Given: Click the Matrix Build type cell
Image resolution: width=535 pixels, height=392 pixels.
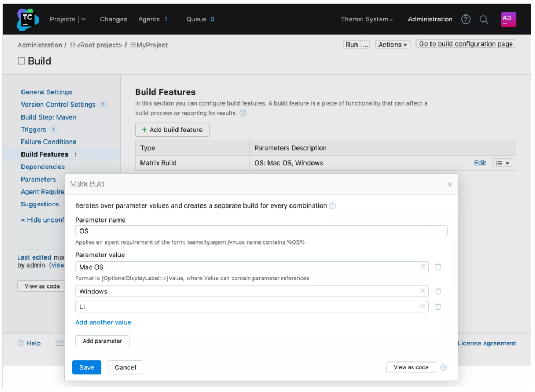Looking at the screenshot, I should [x=192, y=163].
